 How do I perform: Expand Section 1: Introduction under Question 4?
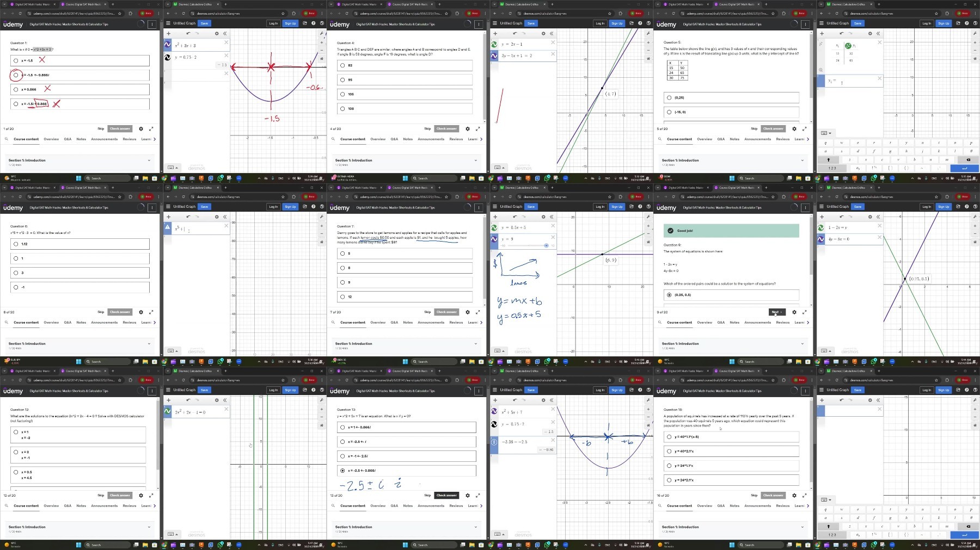(406, 162)
